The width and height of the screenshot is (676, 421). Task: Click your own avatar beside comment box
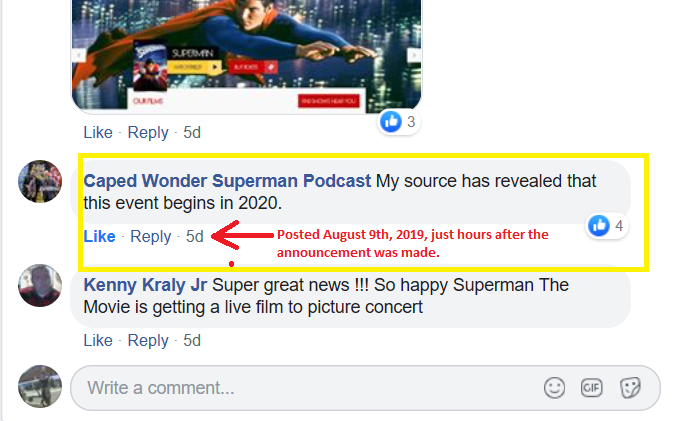pos(41,386)
